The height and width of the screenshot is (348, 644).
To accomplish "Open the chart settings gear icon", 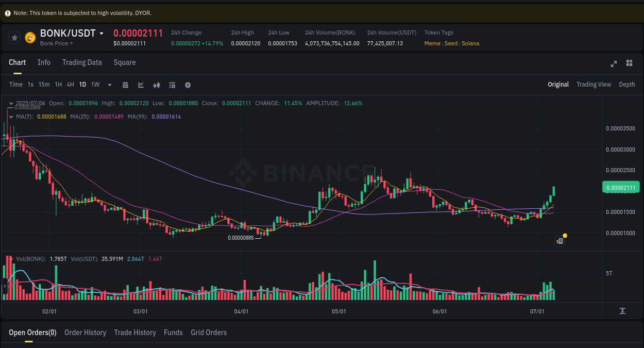I will pos(188,85).
